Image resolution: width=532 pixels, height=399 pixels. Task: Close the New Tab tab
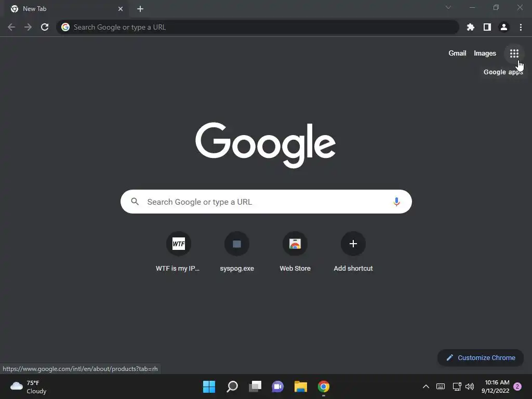[121, 9]
